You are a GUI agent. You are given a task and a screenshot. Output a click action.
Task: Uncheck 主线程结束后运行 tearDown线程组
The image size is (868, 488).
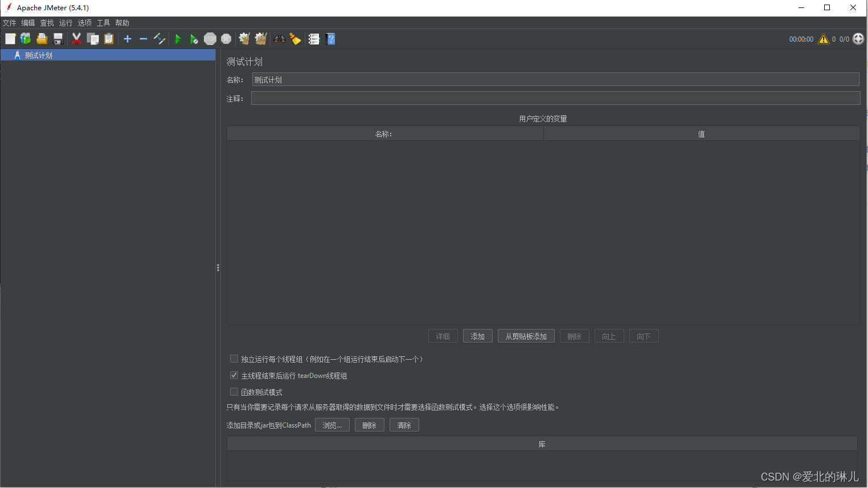click(234, 375)
